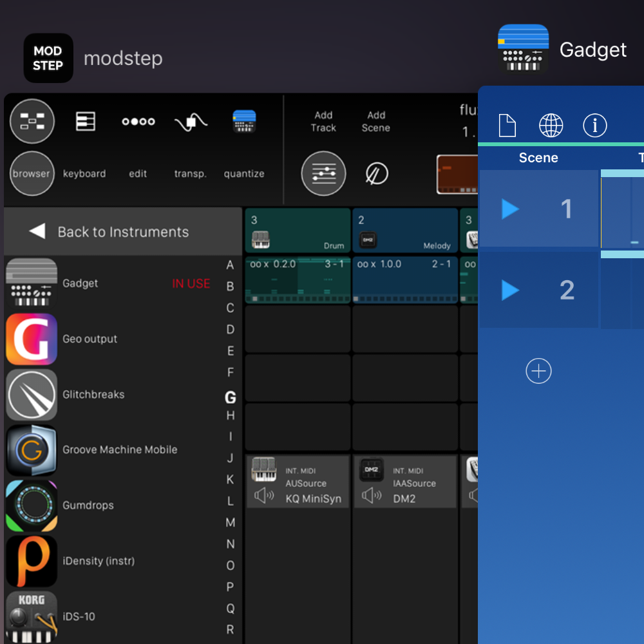644x644 pixels.
Task: Jump to letter D in index
Action: (x=231, y=329)
